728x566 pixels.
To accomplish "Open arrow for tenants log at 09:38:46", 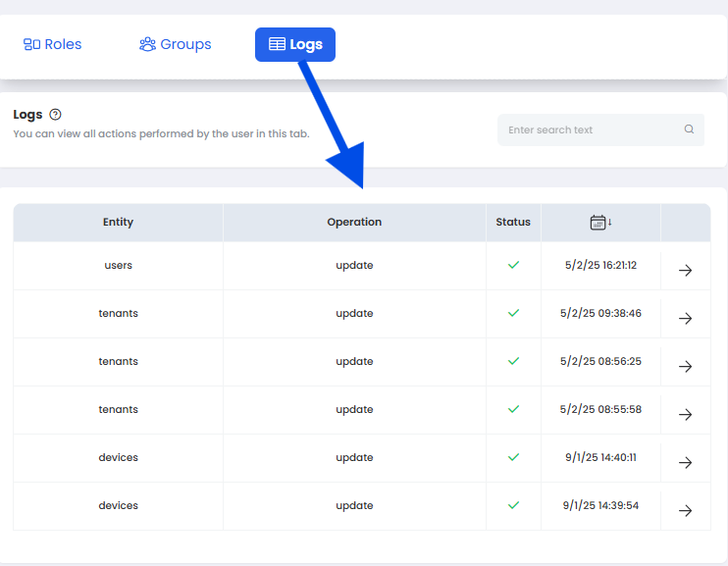I will coord(685,318).
